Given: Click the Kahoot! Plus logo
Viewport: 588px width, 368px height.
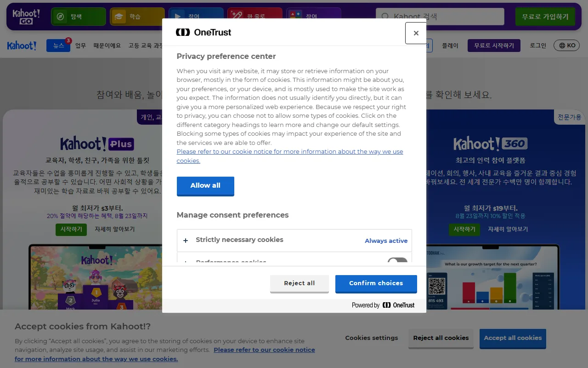Looking at the screenshot, I should (x=97, y=144).
